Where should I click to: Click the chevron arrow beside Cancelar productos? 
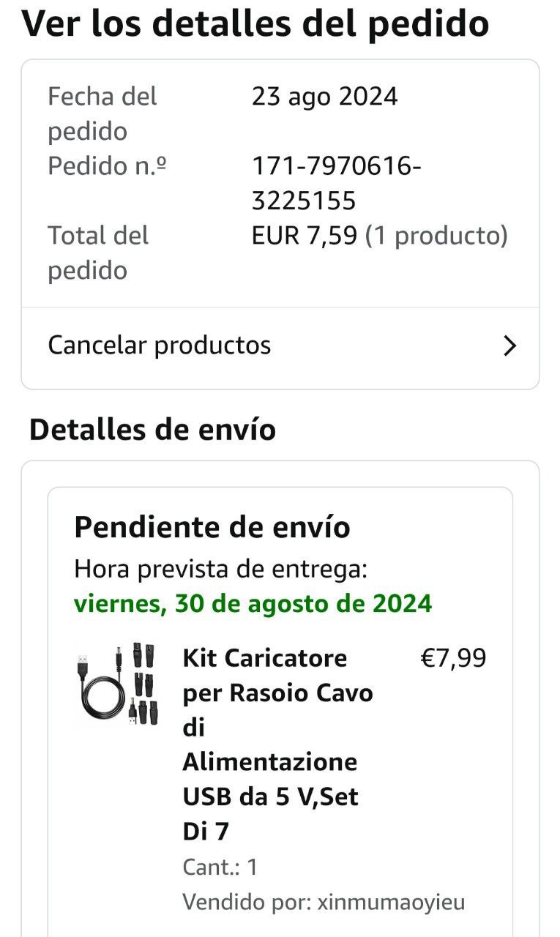point(510,346)
